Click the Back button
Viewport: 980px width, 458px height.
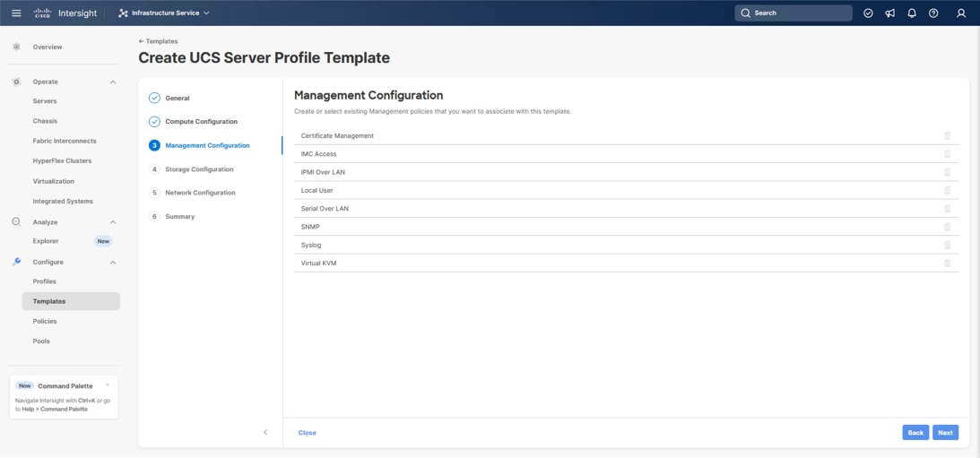coord(915,432)
